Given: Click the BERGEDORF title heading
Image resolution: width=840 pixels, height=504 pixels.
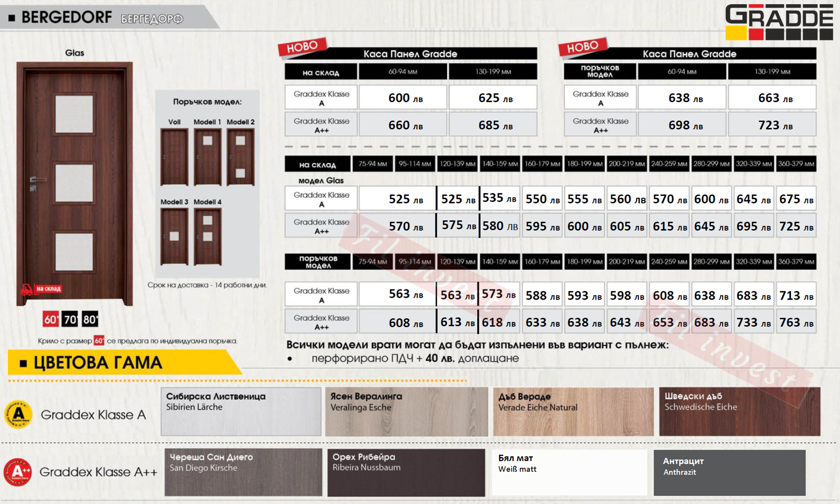Looking at the screenshot, I should (x=67, y=17).
